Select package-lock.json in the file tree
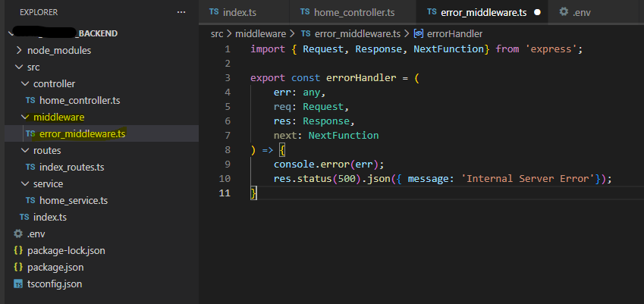This screenshot has width=644, height=304. tap(66, 250)
